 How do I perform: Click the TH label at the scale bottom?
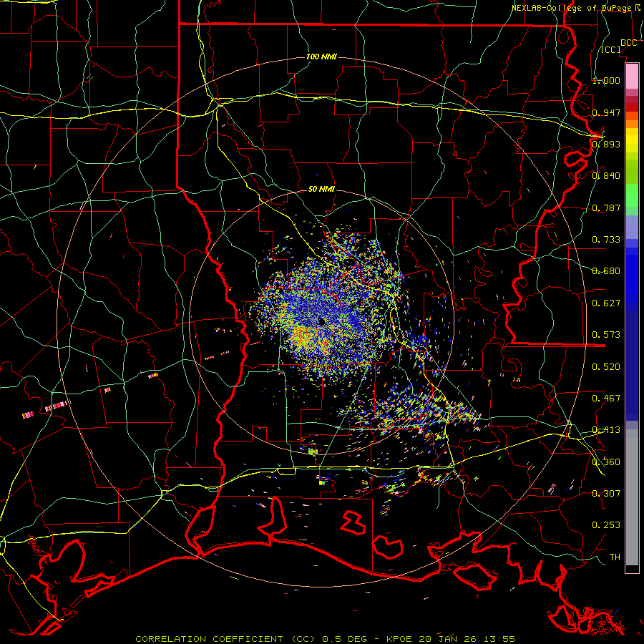click(615, 557)
